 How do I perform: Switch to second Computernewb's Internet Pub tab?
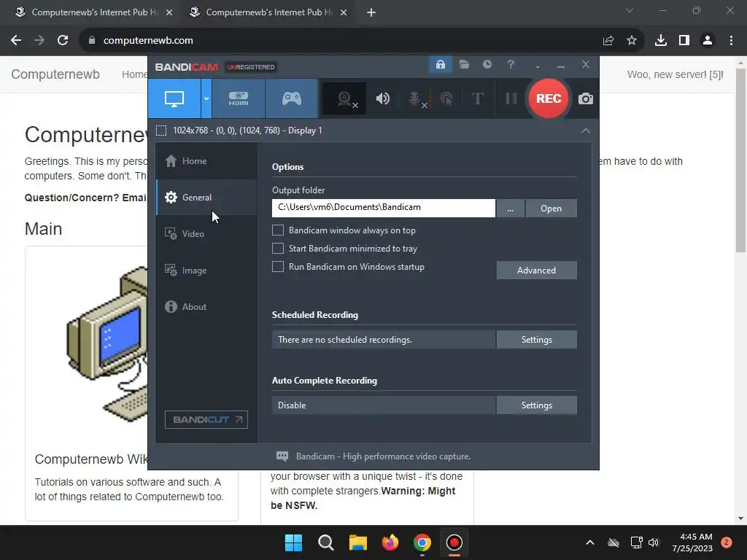point(268,12)
